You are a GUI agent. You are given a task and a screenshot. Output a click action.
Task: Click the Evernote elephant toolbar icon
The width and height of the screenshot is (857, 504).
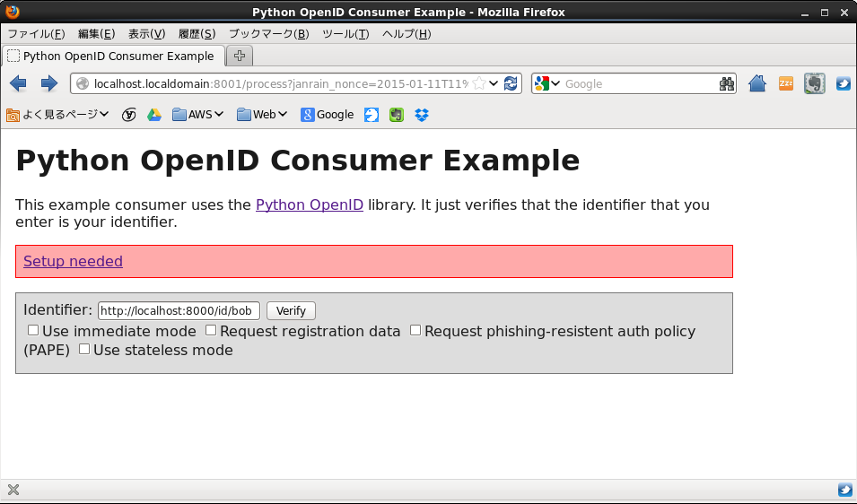[x=814, y=83]
